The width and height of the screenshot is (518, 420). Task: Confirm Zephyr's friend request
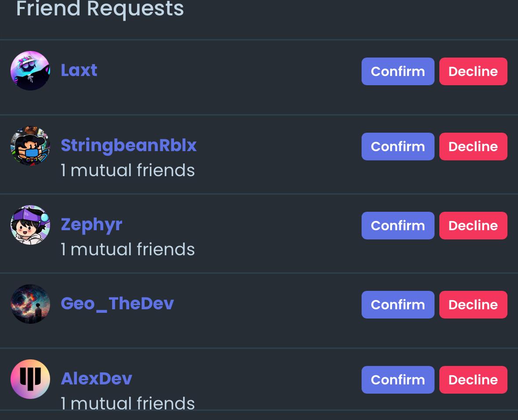(398, 225)
